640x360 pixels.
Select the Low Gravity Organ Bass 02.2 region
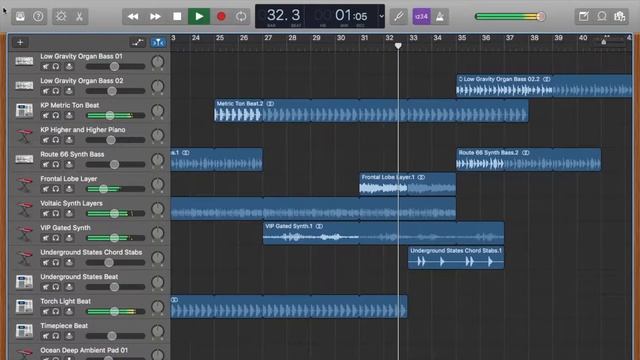[x=544, y=86]
